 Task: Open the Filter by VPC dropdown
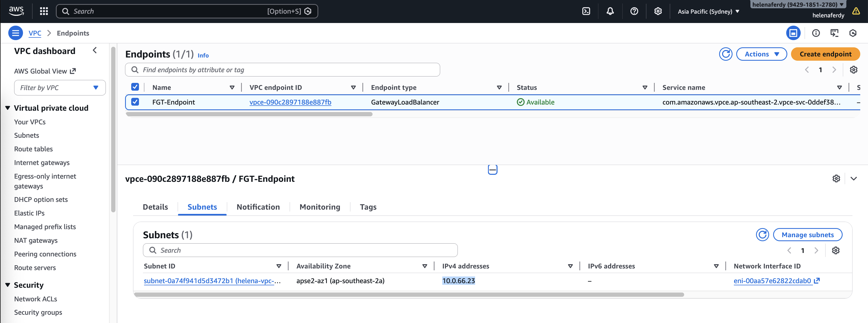[x=60, y=88]
